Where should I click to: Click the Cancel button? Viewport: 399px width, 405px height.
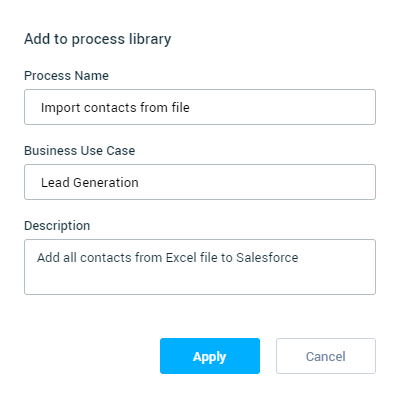tap(326, 356)
